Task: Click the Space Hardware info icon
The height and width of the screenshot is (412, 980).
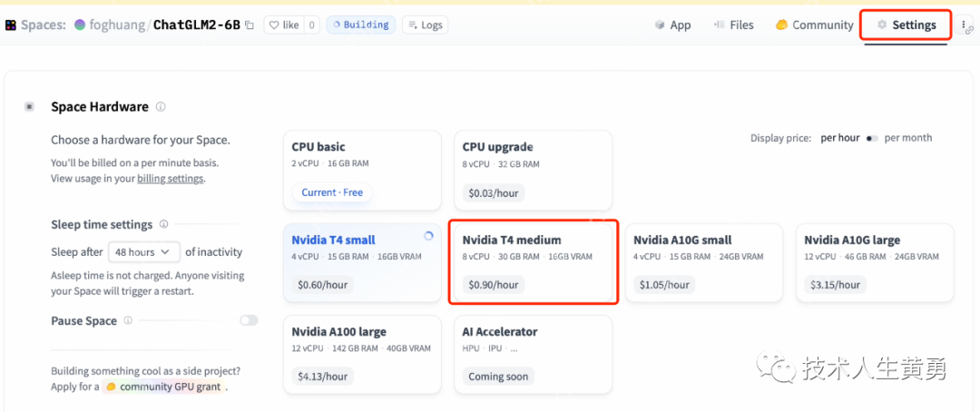Action: pos(161,107)
